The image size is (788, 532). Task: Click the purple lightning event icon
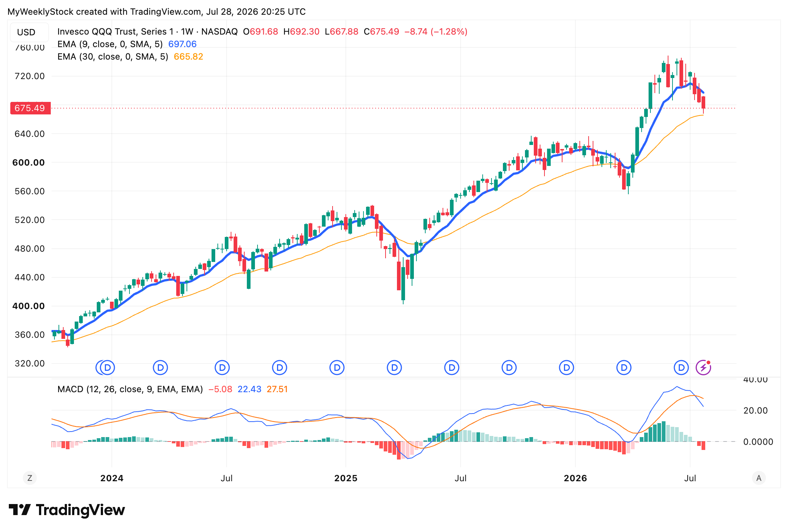coord(703,368)
